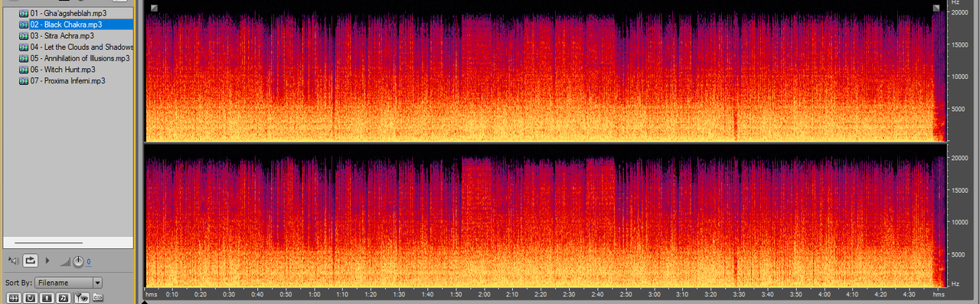This screenshot has width=980, height=304.
Task: Click waveform icon beside 06 - Witch Hunt.mp3
Action: 24,69
